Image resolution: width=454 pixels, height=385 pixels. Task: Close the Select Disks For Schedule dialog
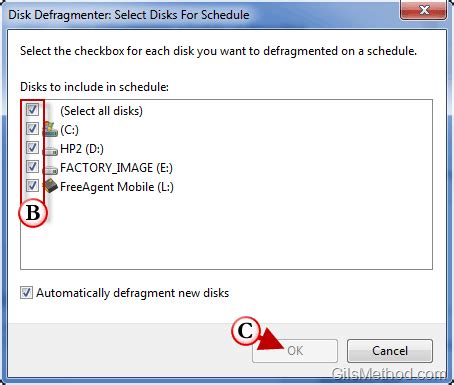423,10
